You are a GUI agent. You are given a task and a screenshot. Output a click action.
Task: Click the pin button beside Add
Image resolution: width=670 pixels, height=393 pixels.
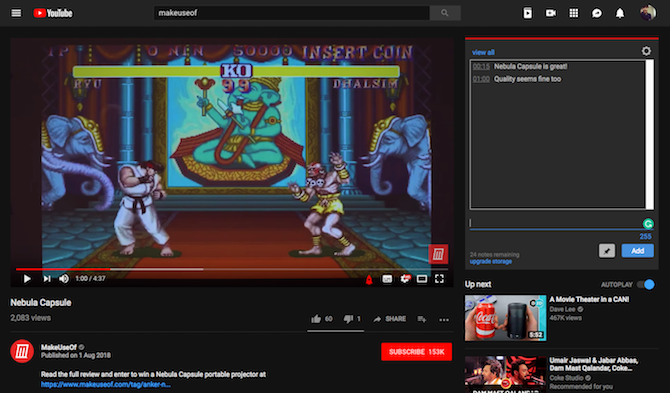pyautogui.click(x=607, y=251)
